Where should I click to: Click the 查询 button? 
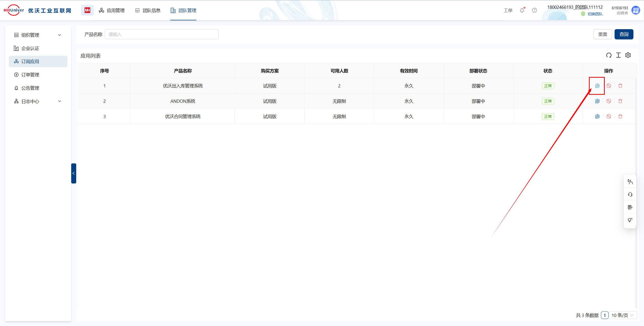[x=624, y=34]
